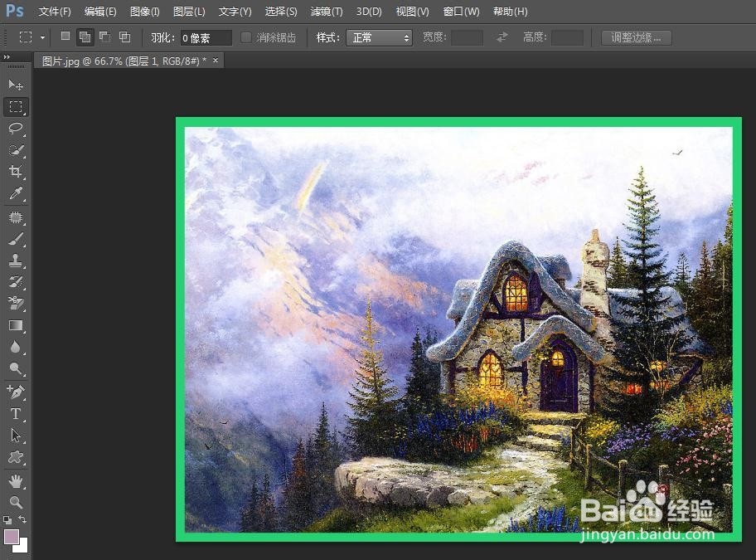This screenshot has height=560, width=756.
Task: Select the Dodge tool
Action: point(16,369)
